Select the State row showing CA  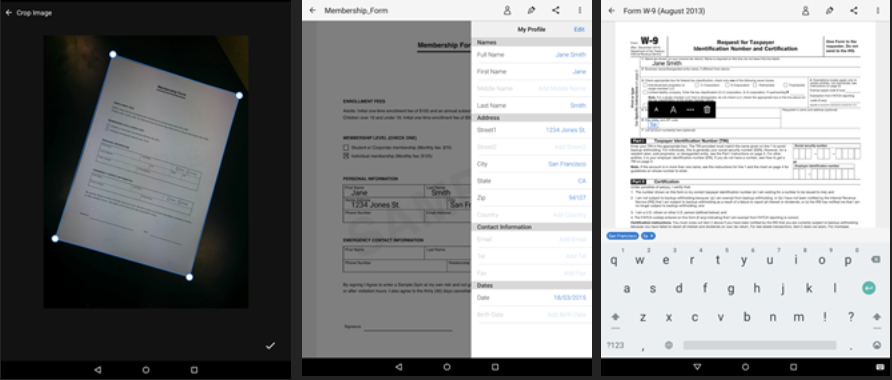pyautogui.click(x=531, y=181)
